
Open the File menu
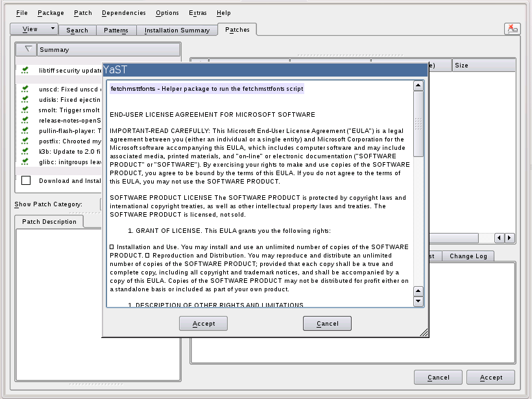click(x=21, y=13)
